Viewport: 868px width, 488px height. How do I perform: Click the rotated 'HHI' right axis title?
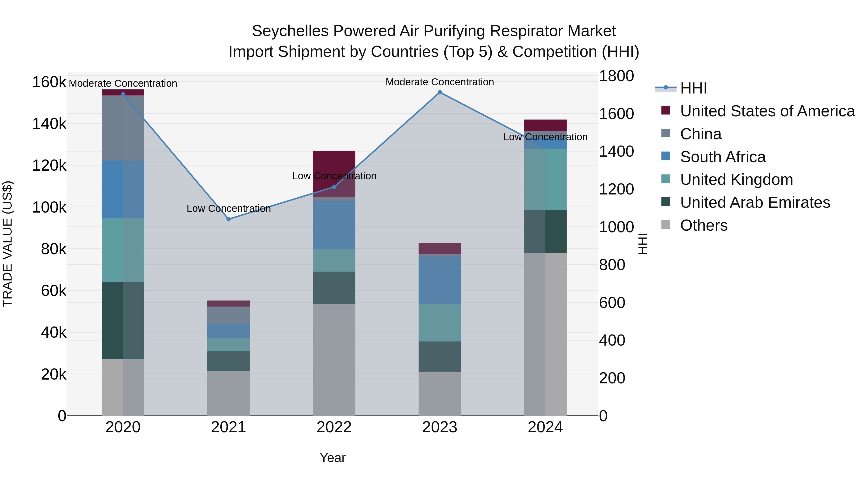pyautogui.click(x=643, y=244)
